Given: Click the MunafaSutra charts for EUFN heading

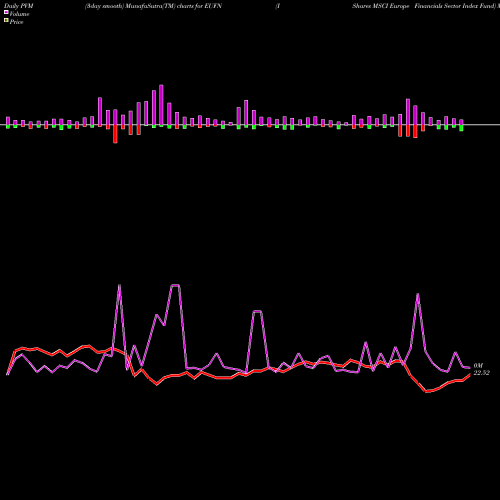Looking at the screenshot, I should pyautogui.click(x=153, y=6).
